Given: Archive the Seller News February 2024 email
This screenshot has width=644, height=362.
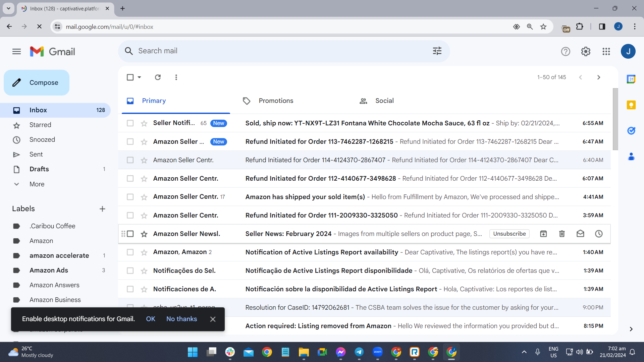Looking at the screenshot, I should pos(543,234).
